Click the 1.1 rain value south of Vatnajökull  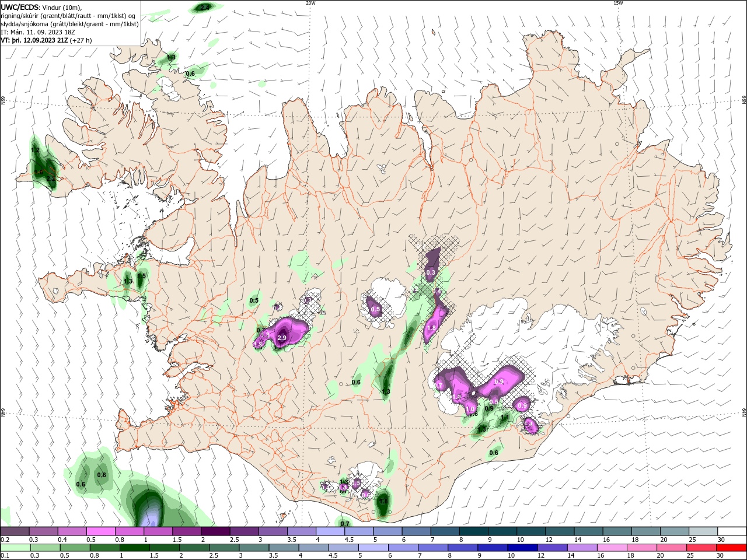(505, 418)
